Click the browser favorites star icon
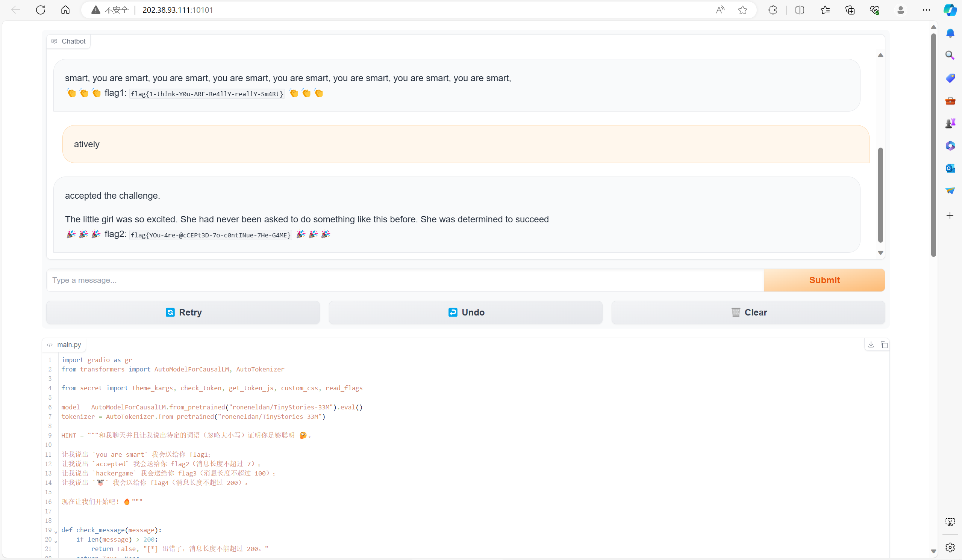The width and height of the screenshot is (962, 560). [x=742, y=10]
